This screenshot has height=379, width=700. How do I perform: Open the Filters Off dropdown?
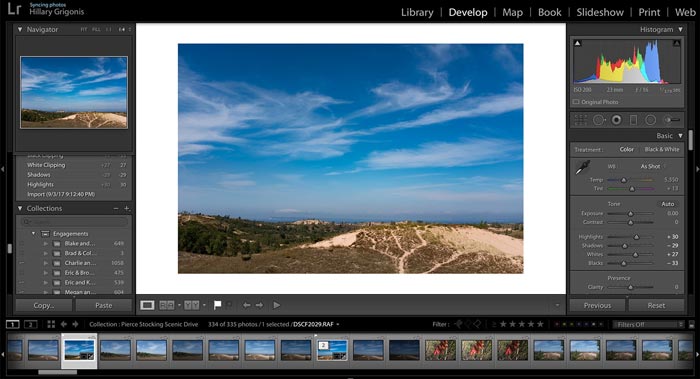pyautogui.click(x=649, y=325)
